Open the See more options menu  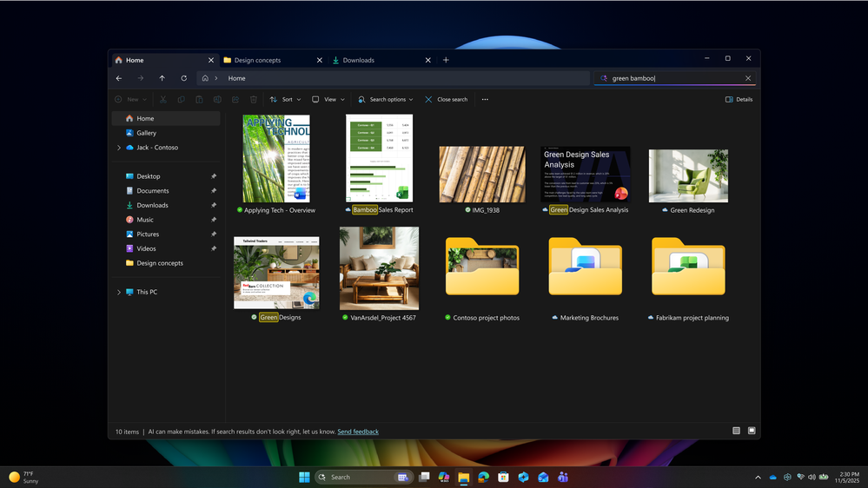(x=485, y=100)
